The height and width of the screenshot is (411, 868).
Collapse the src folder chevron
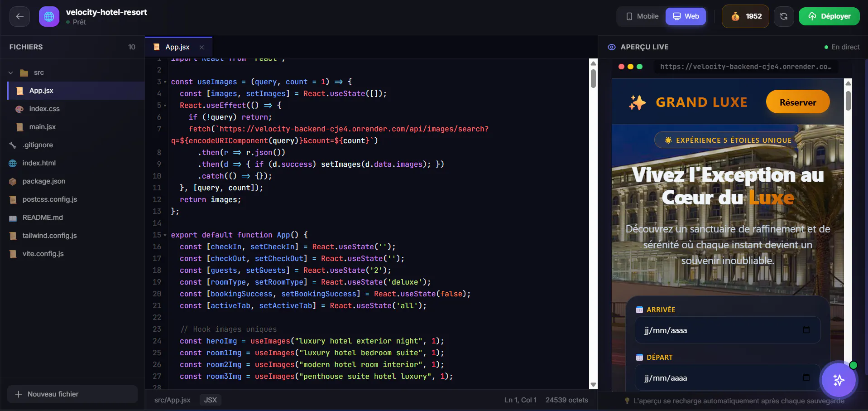tap(11, 73)
